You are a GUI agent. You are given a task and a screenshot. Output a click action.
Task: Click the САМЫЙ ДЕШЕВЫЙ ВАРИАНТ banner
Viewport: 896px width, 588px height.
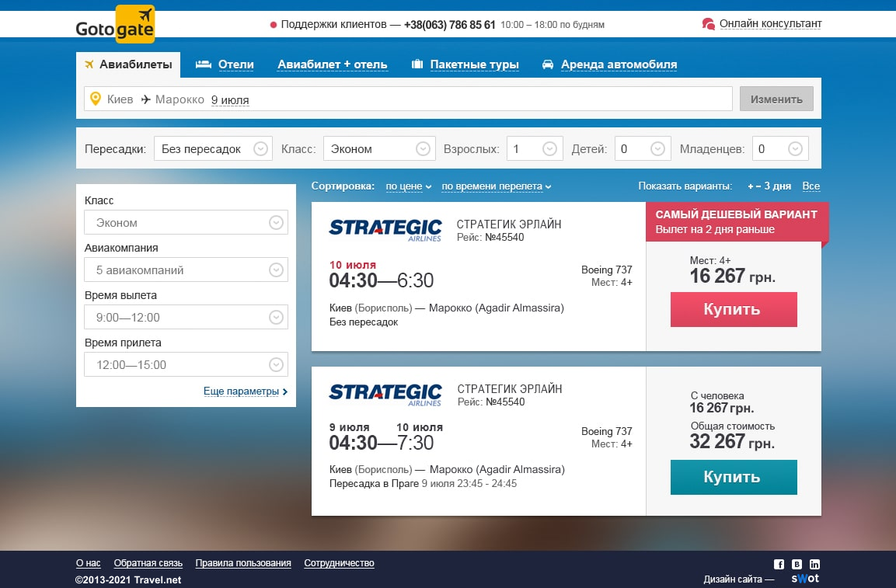pyautogui.click(x=737, y=221)
